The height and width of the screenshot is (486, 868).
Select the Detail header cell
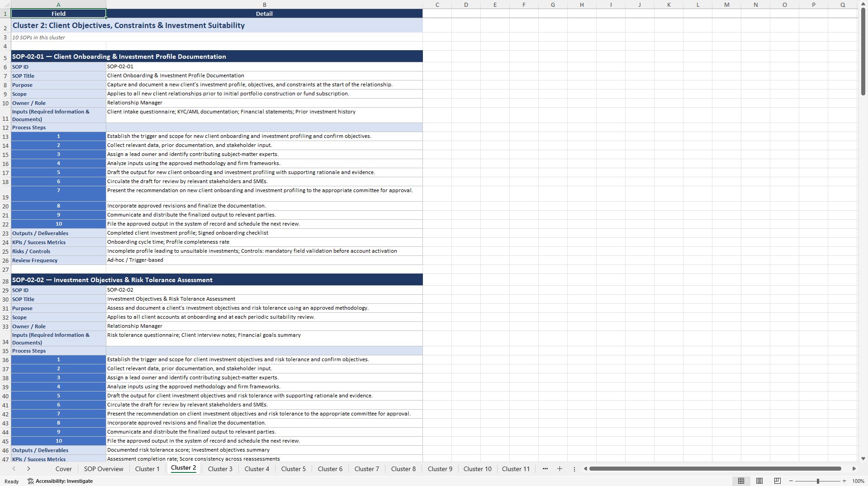[264, 14]
